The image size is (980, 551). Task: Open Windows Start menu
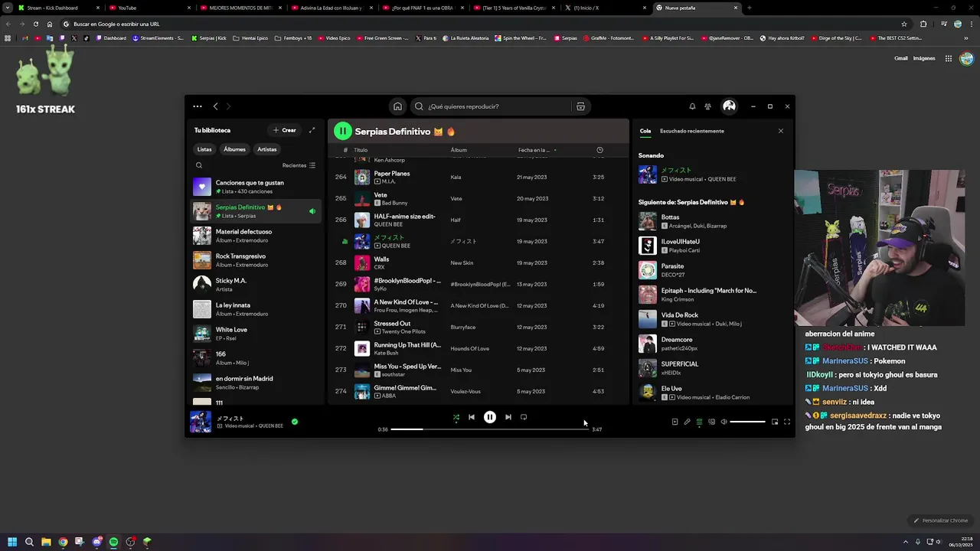[12, 542]
